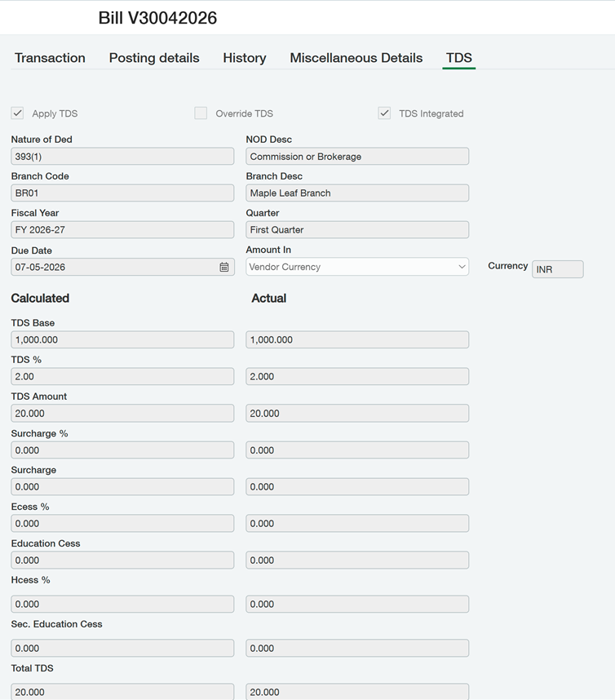Click the Calculated Surcharge % field
This screenshot has height=700, width=615.
coord(122,450)
